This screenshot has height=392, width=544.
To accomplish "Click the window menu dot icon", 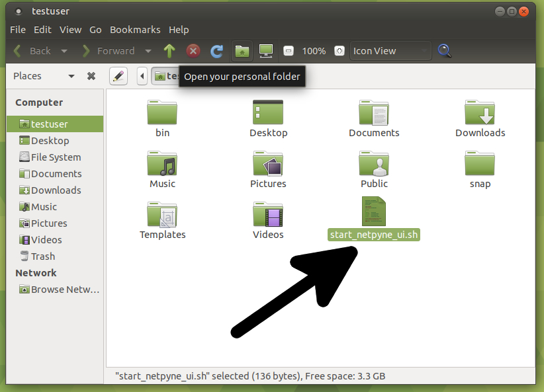I will (x=19, y=11).
